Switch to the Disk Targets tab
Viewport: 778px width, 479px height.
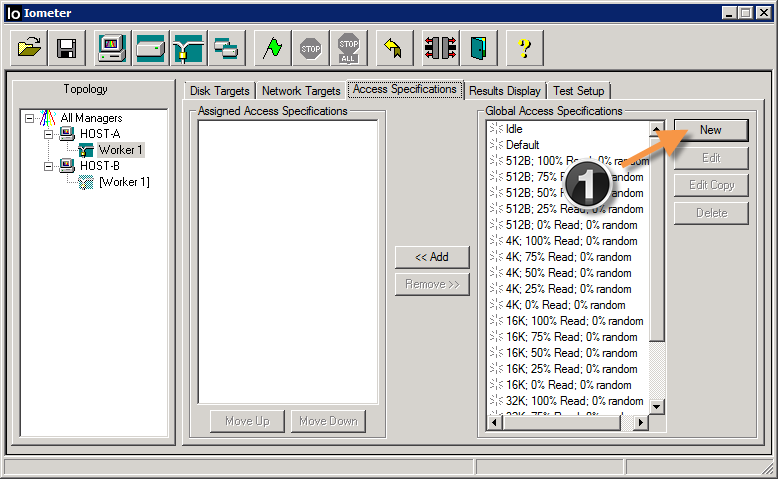click(220, 91)
